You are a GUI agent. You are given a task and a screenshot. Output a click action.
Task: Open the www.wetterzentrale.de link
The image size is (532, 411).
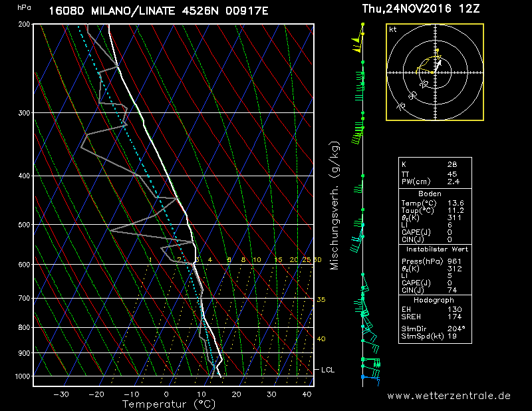point(449,396)
